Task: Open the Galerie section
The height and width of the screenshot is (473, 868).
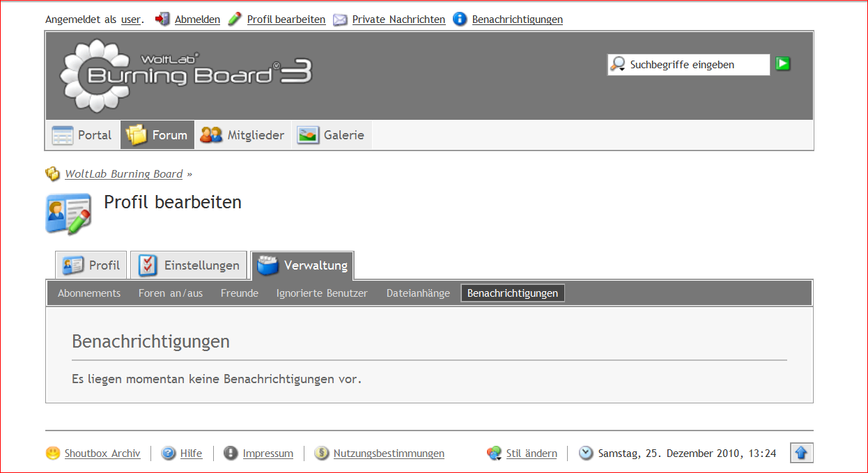Action: pos(331,135)
